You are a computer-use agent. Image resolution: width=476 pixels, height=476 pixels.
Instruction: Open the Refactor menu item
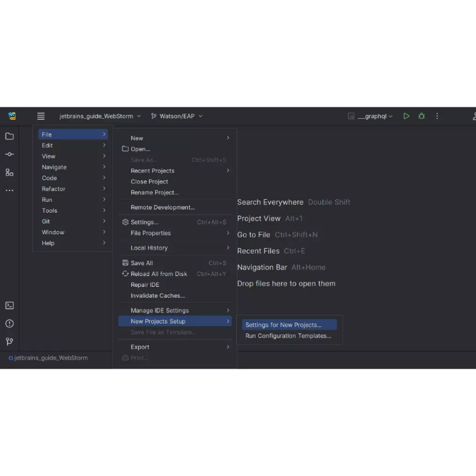click(54, 188)
